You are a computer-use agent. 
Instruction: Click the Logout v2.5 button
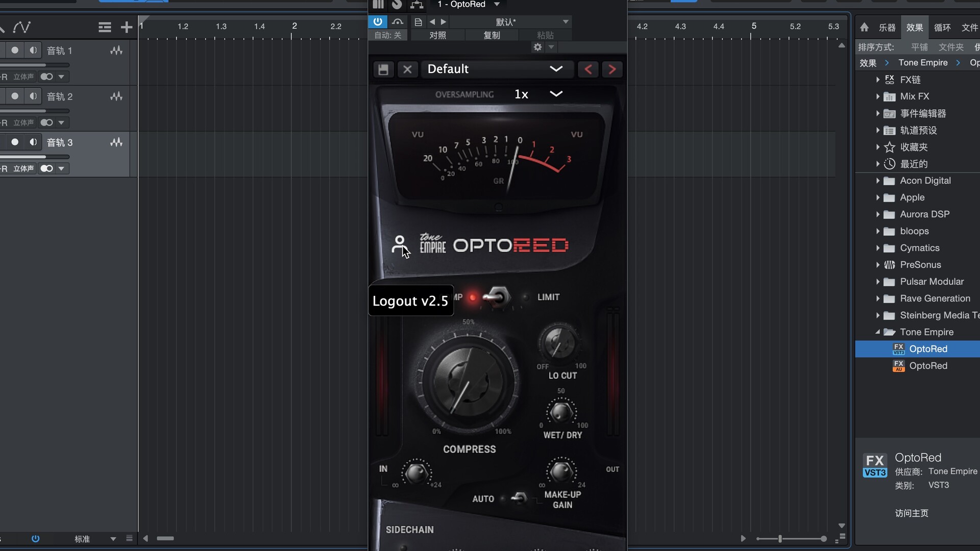pos(410,301)
